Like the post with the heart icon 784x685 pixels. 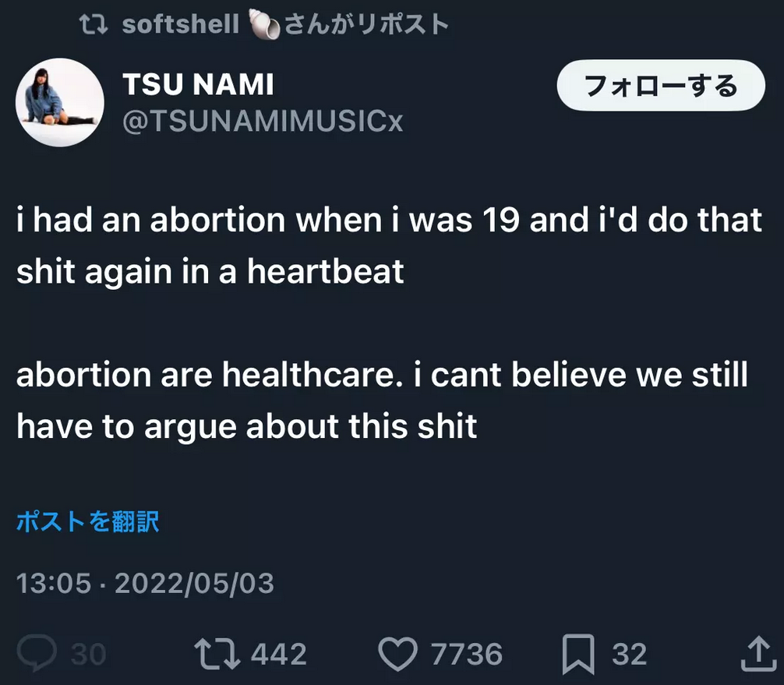pyautogui.click(x=397, y=653)
